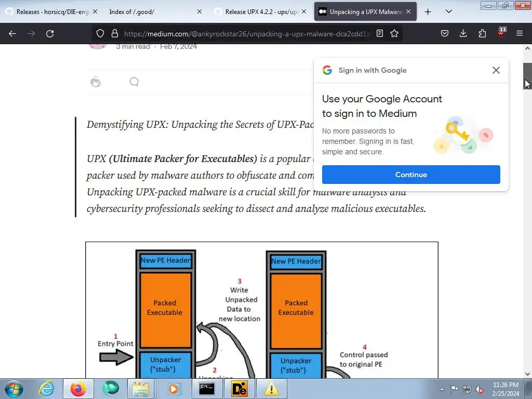
Task: Bookmark this page with the star
Action: pyautogui.click(x=394, y=33)
